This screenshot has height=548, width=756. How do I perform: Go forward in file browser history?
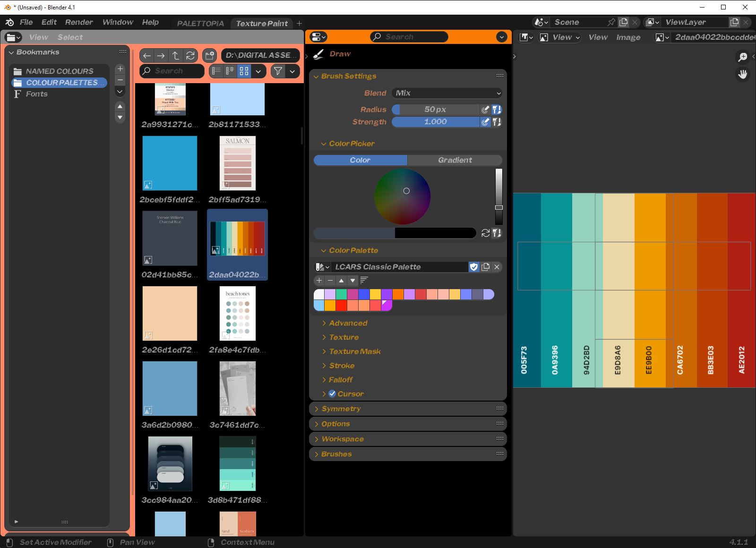point(161,56)
